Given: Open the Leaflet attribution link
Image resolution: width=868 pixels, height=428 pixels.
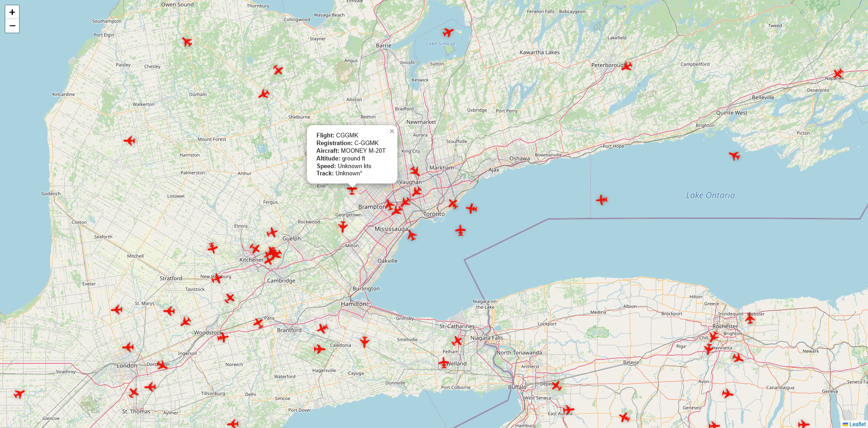Looking at the screenshot, I should click(857, 424).
